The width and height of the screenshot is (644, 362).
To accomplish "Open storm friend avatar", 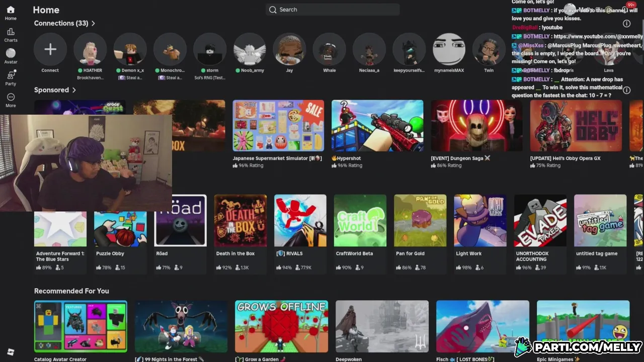I will coord(210,49).
